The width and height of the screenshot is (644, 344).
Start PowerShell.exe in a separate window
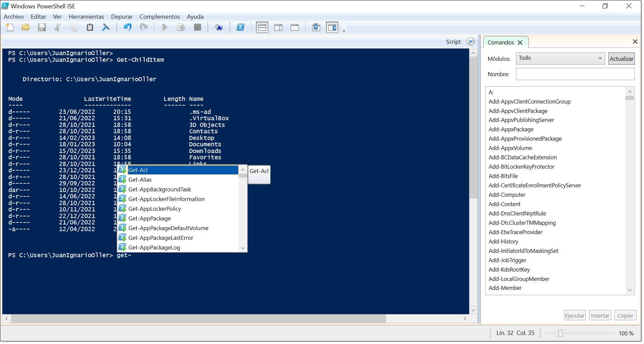241,27
